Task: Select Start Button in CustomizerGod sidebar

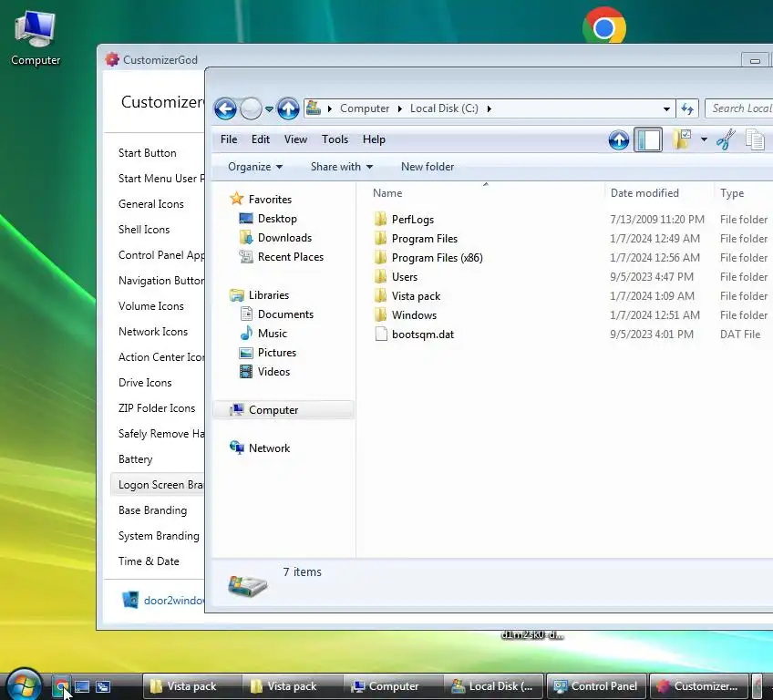Action: 147,153
